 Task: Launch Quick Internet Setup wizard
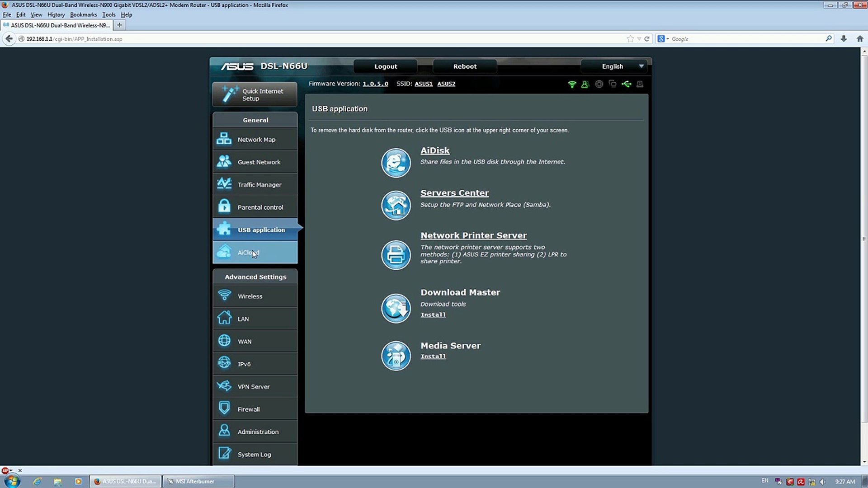[x=255, y=94]
